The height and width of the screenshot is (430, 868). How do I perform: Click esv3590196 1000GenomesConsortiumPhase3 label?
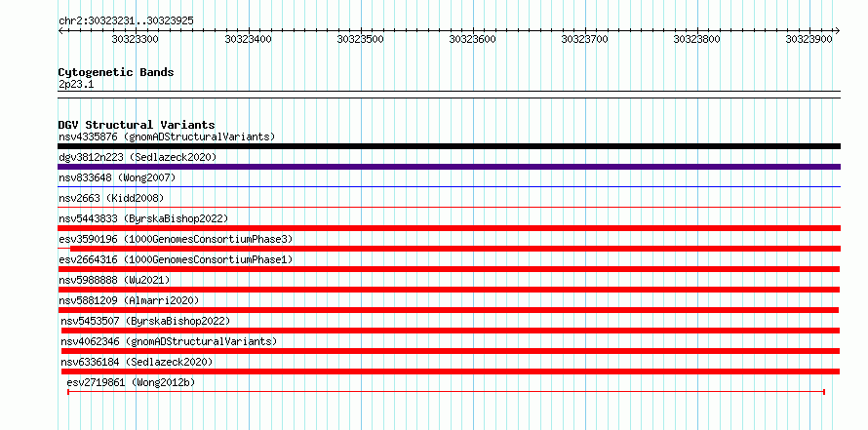176,239
